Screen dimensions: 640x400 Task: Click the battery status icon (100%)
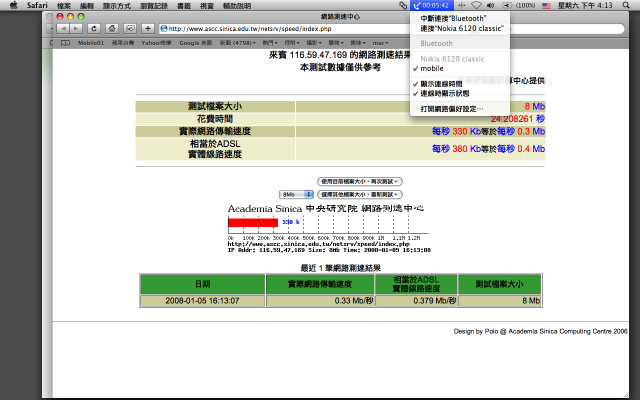tap(518, 5)
